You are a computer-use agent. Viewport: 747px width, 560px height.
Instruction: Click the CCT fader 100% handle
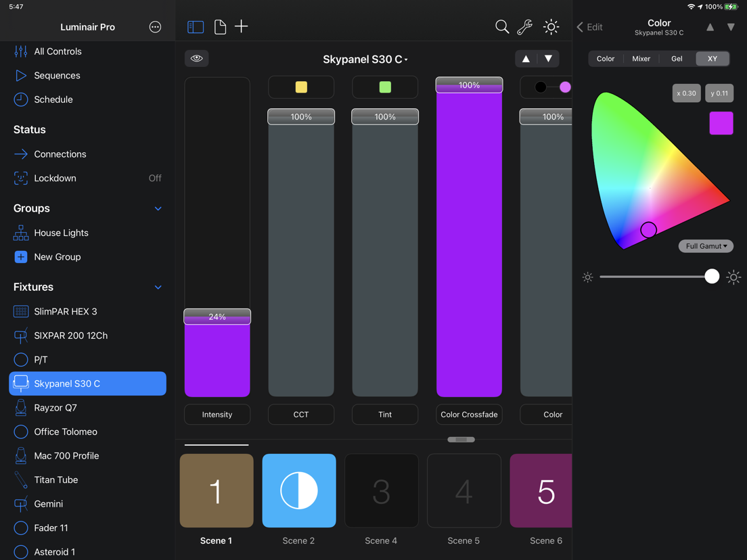[x=301, y=116]
